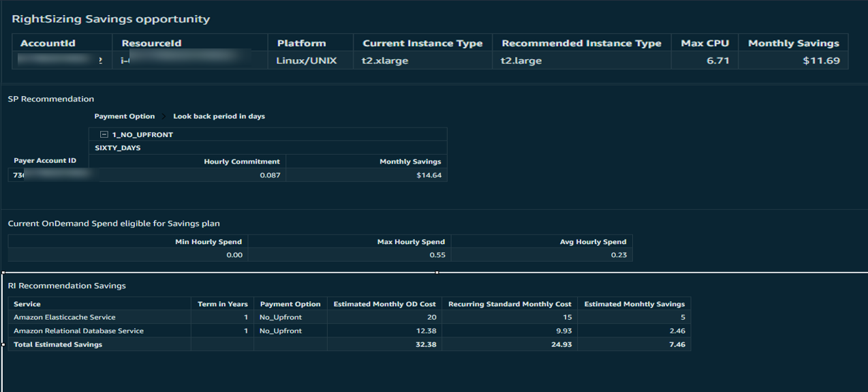This screenshot has width=868, height=392.
Task: Click the Platform column header
Action: pos(301,43)
